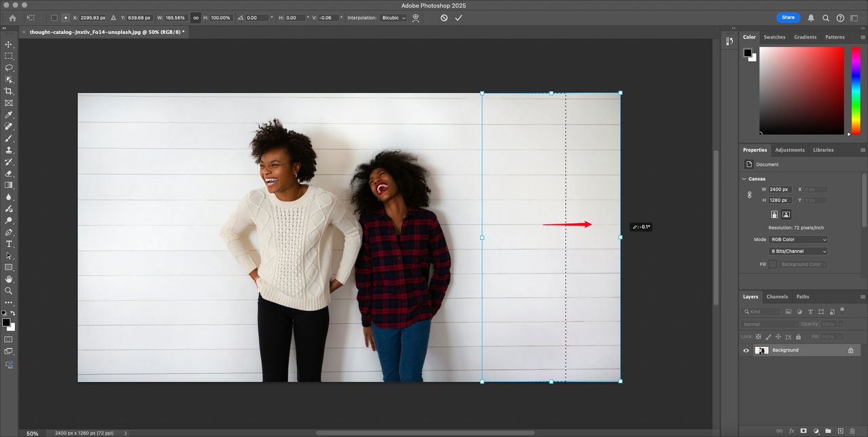Screen dimensions: 868x437
Task: Go to the Home screen icon
Action: pos(12,18)
